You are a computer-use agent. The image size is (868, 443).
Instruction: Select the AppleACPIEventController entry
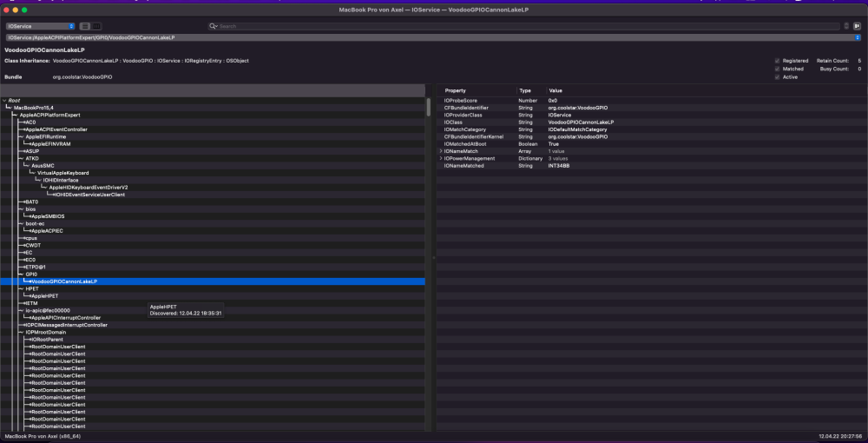pyautogui.click(x=56, y=129)
